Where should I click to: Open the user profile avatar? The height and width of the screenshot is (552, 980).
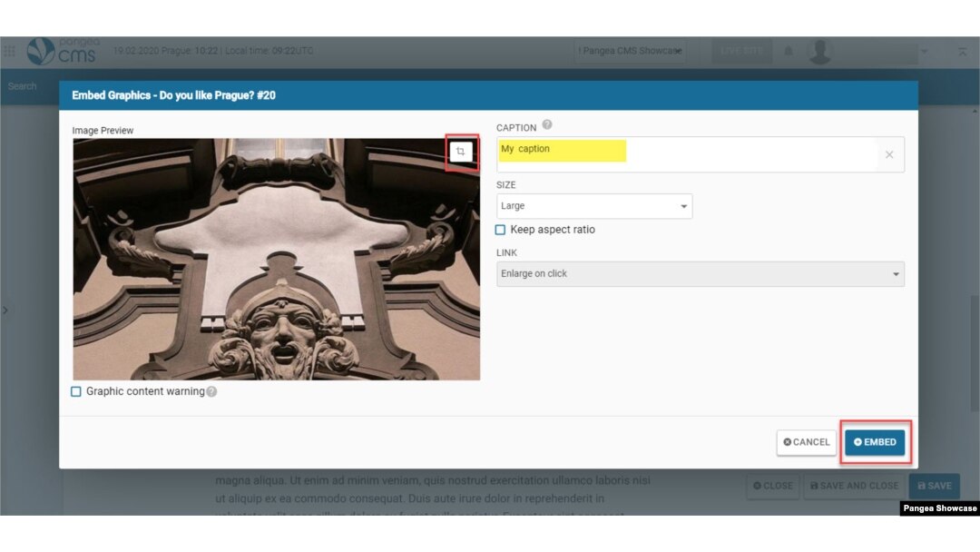(x=820, y=52)
